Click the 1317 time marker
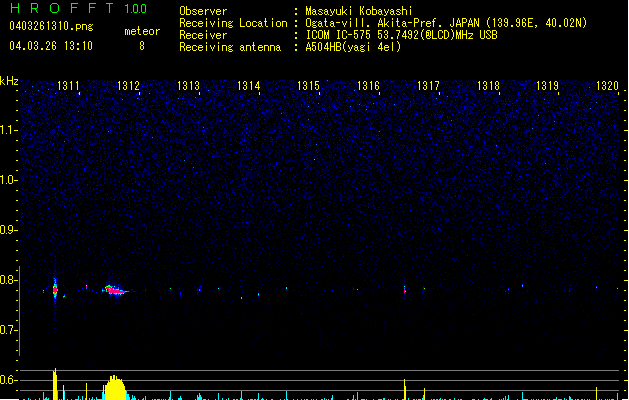The height and width of the screenshot is (400, 629). click(428, 86)
